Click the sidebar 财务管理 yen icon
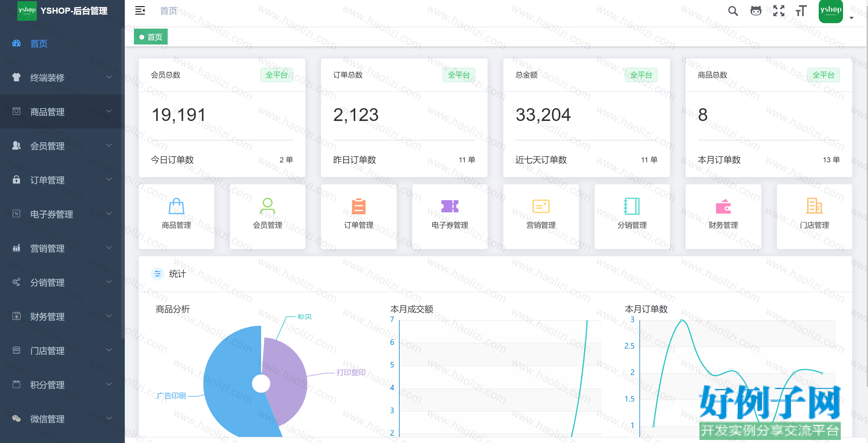The height and width of the screenshot is (443, 868). coord(16,316)
